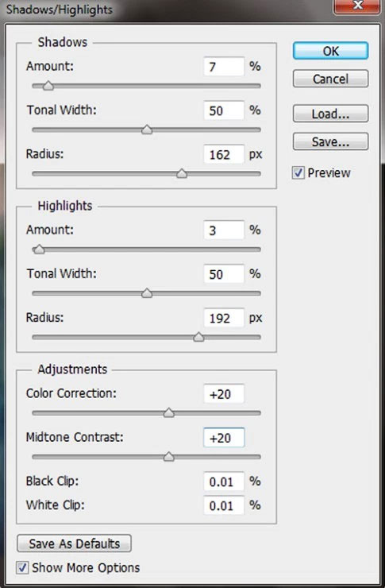Open the Load... settings button
The height and width of the screenshot is (588, 385).
point(330,114)
